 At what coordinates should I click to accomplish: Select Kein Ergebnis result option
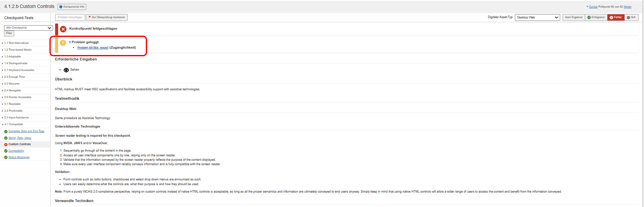[573, 17]
